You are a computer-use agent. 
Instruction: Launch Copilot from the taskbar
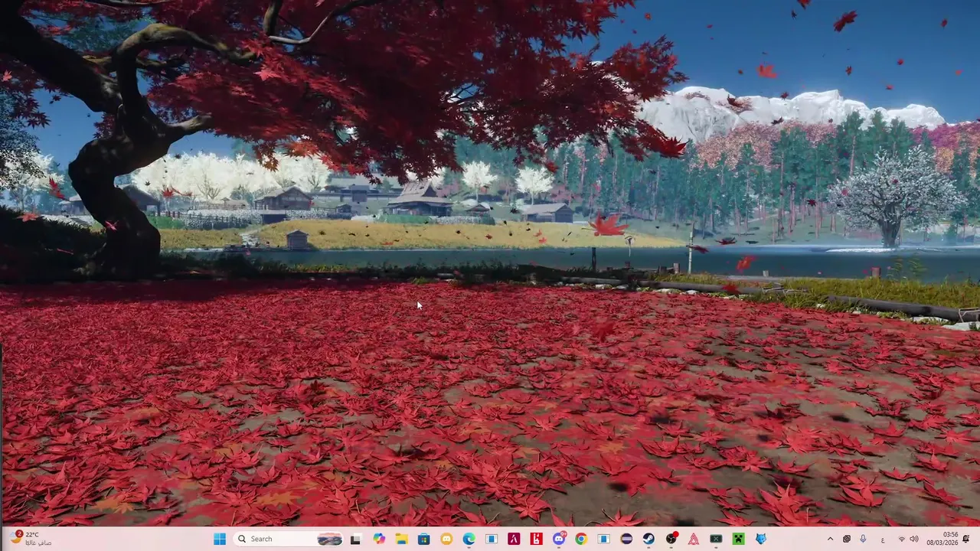(x=379, y=539)
